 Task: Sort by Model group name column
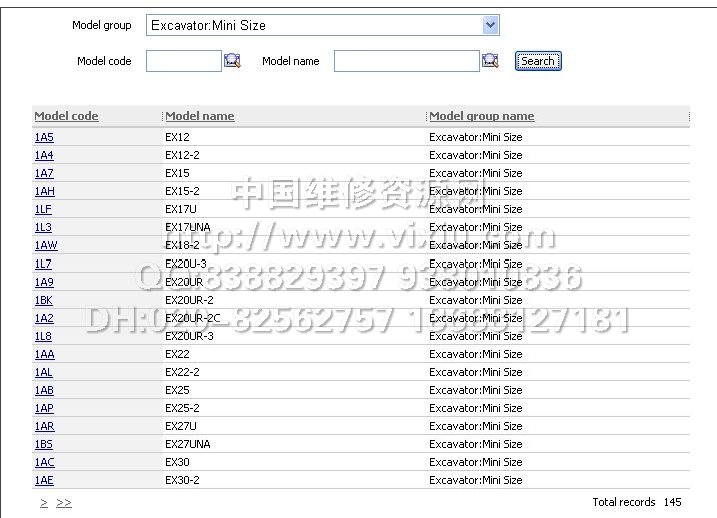click(481, 116)
